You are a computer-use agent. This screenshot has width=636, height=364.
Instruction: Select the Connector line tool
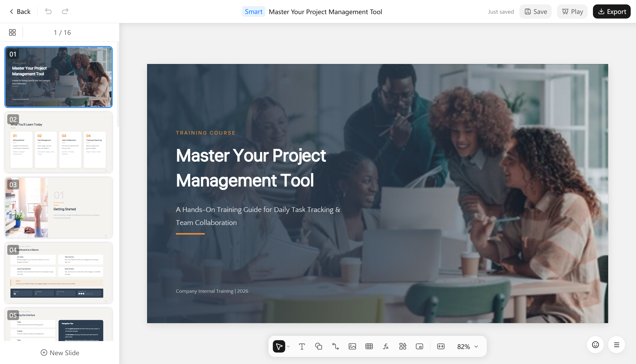point(335,347)
